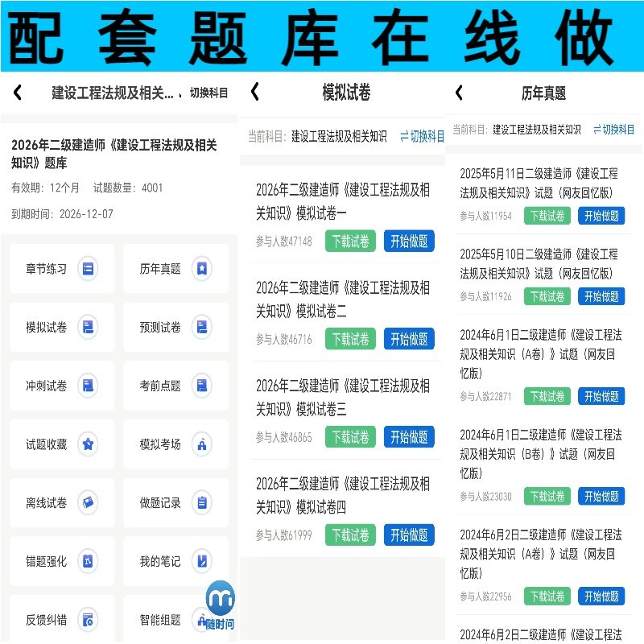Open 离线试卷 offline papers icon

pos(88,502)
